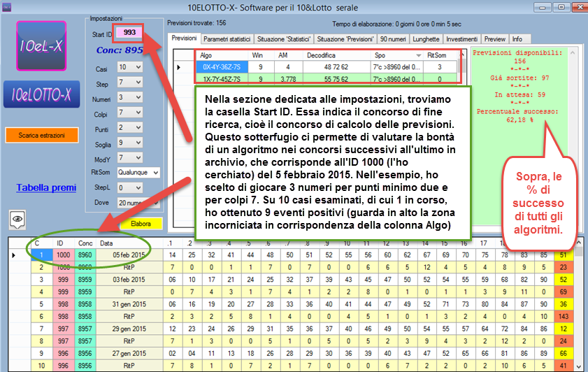Open Situazione 'Statistici' tab
588x372 pixels.
click(283, 39)
